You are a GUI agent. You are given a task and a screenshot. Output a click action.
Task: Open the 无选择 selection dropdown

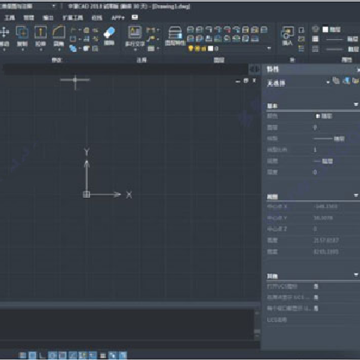coord(328,82)
